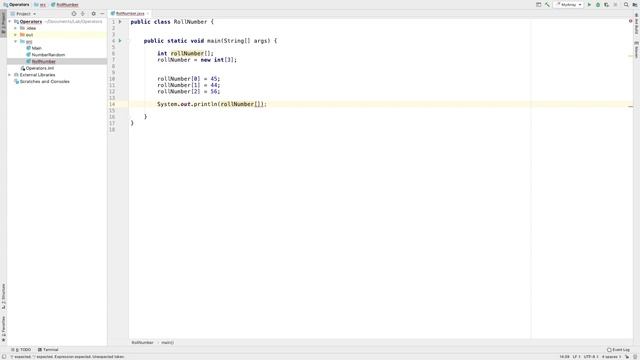Run with coverage icon in toolbar
This screenshot has height=360, width=640.
607,4
